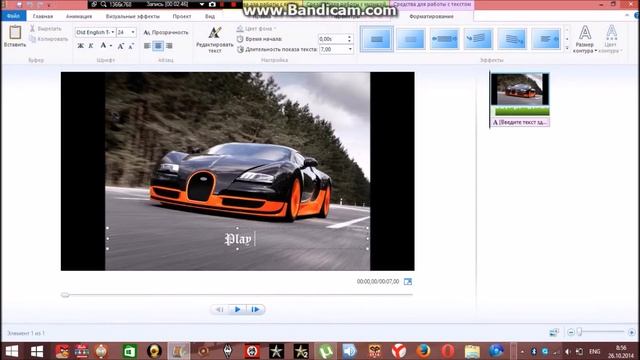Switch to the Визуальные эффекты tab

(x=133, y=16)
